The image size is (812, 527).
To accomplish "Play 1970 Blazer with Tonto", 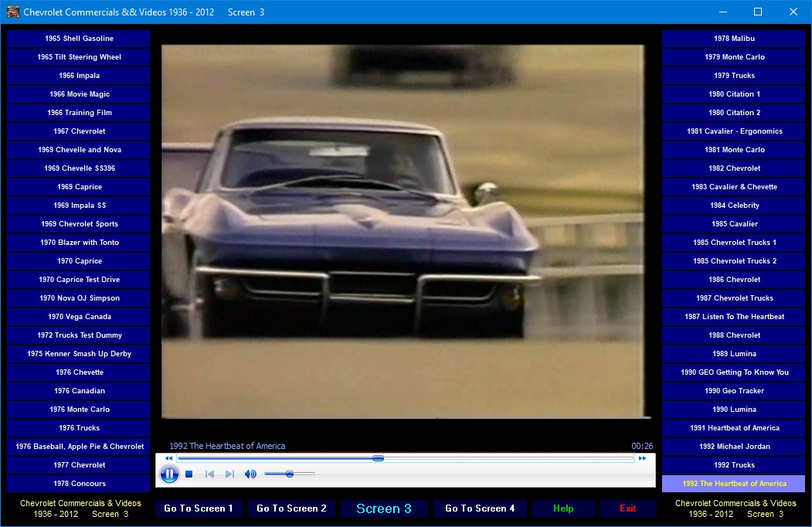I will pos(80,243).
